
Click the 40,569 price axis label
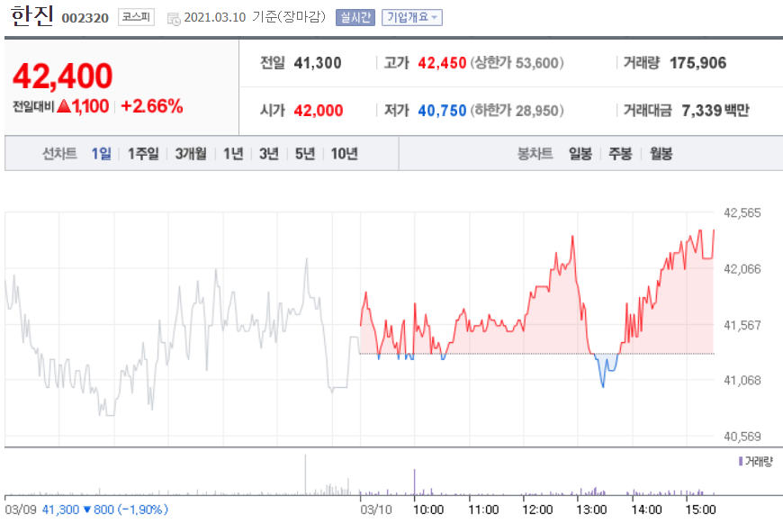click(x=742, y=437)
